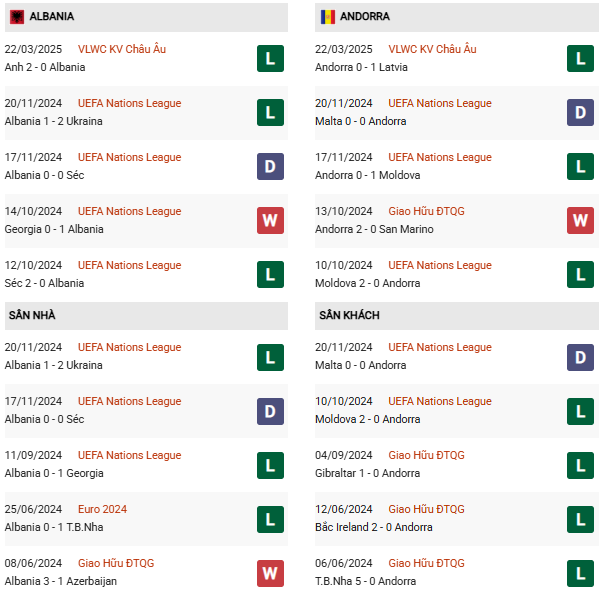Open the Euro 2024 competition link
This screenshot has height=593, width=600.
102,509
